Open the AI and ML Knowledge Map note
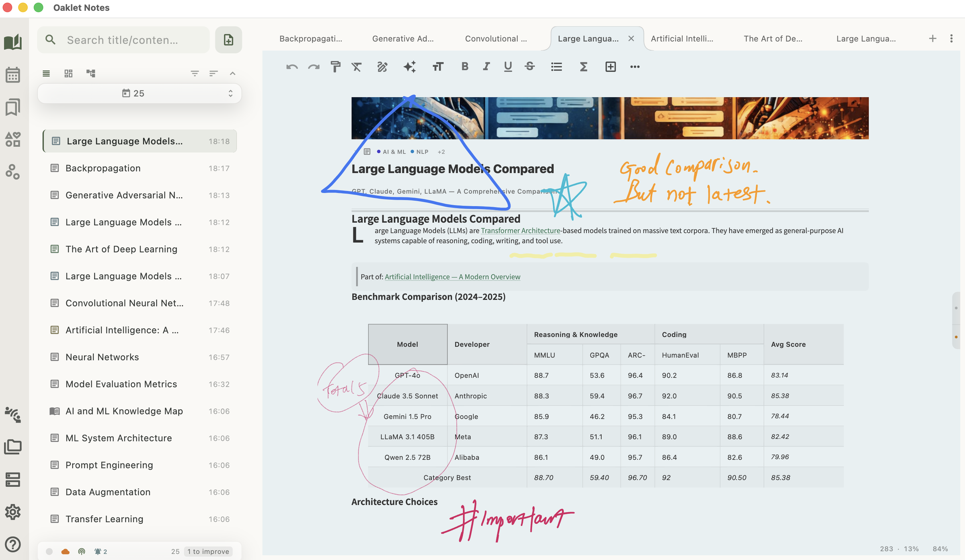Screen dimensions: 965x560 tap(140, 411)
